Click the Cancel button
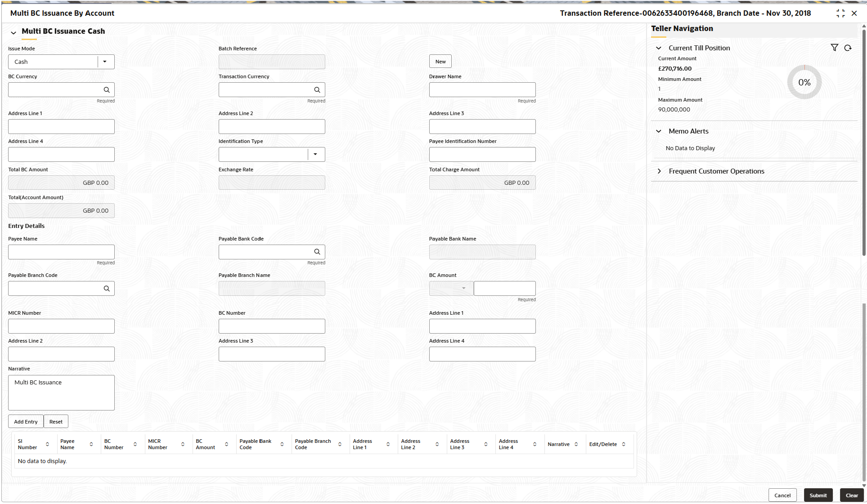The height and width of the screenshot is (504, 867). coord(782,495)
